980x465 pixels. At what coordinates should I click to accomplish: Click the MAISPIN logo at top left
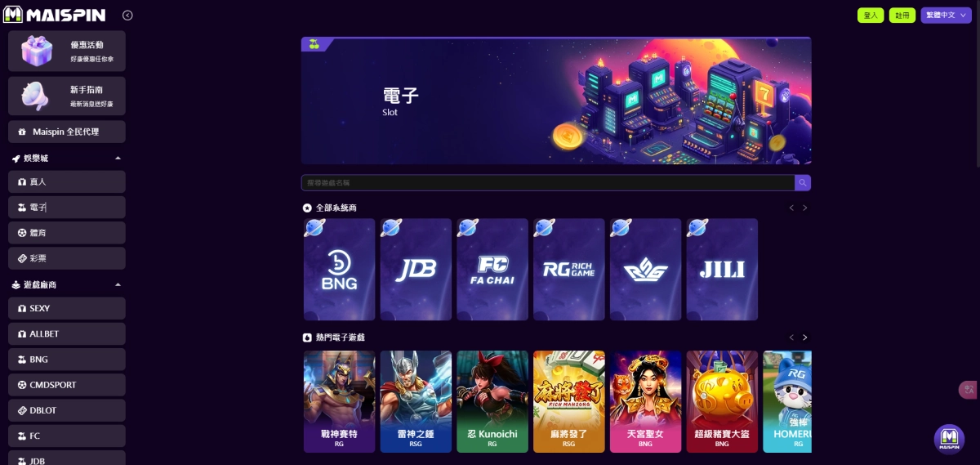click(x=56, y=15)
